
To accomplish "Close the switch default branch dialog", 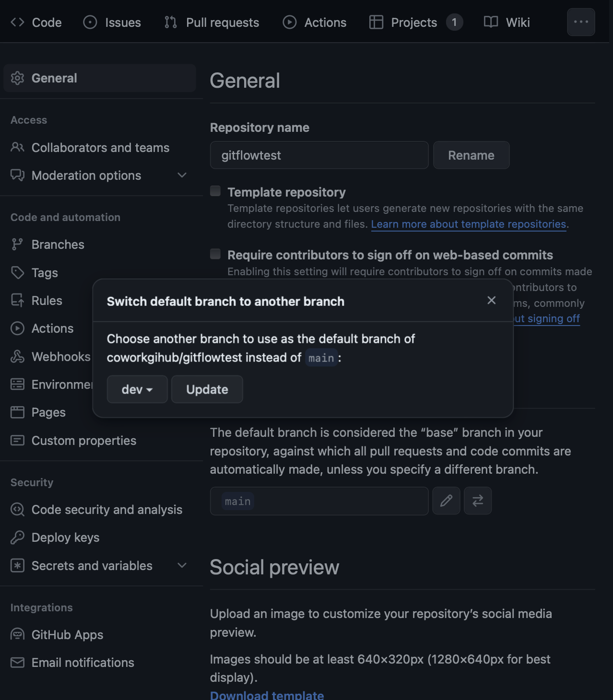I will (x=491, y=300).
